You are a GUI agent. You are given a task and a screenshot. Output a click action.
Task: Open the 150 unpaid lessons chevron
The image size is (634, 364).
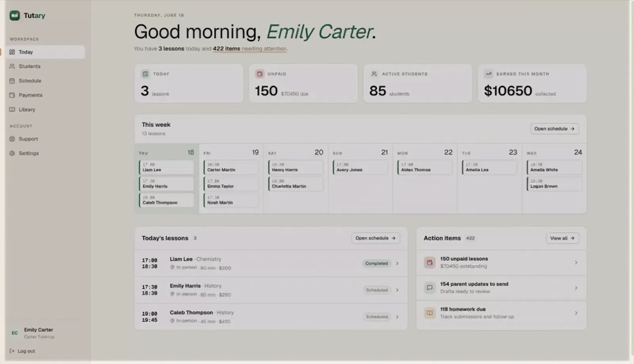point(576,262)
